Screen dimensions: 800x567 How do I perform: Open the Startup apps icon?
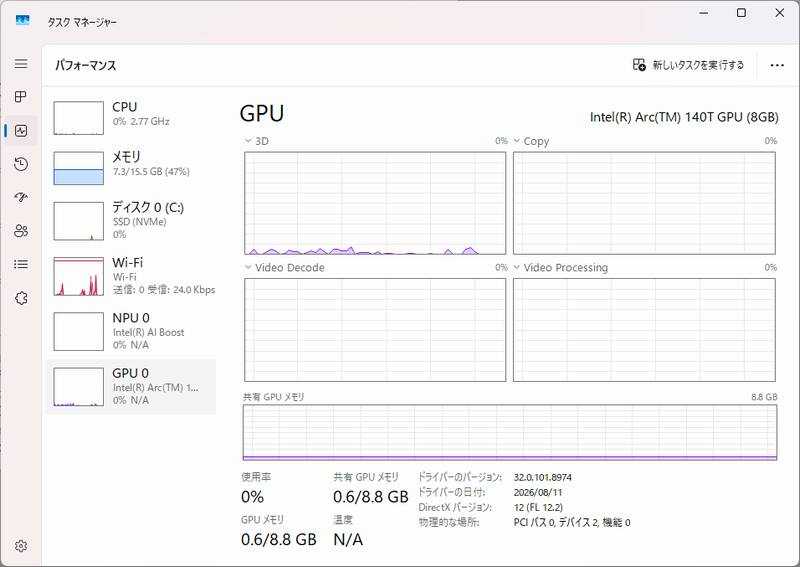pos(21,198)
